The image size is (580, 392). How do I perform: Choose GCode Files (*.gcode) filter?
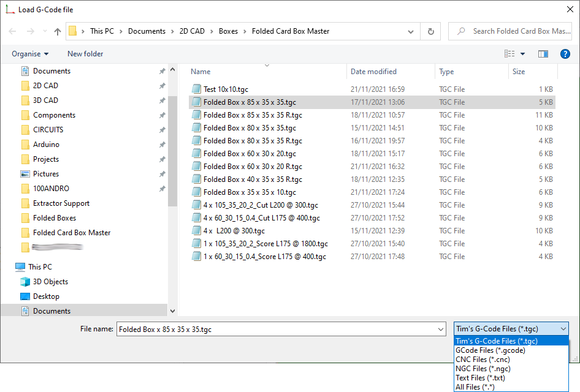click(511, 350)
